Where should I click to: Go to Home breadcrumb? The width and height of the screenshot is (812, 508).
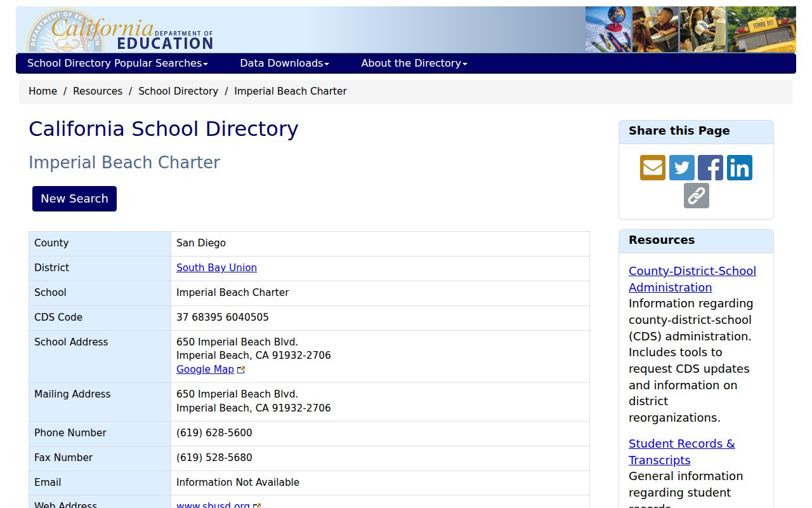point(43,91)
